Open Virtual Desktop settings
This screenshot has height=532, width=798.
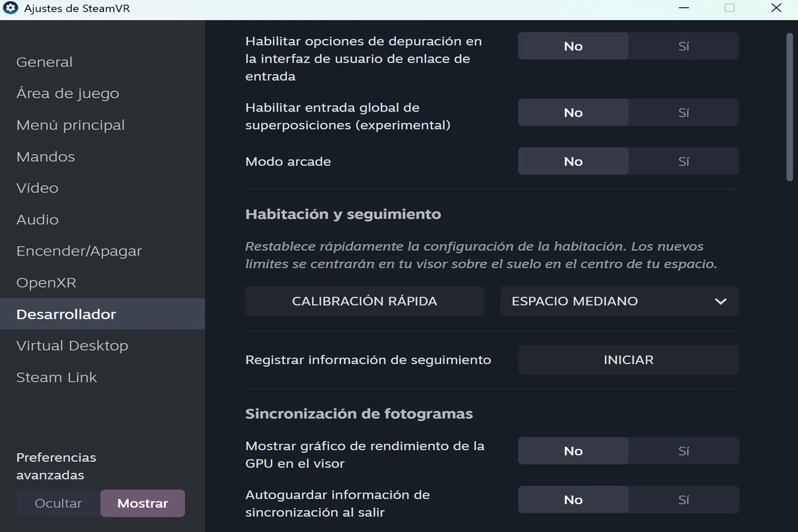coord(102,345)
